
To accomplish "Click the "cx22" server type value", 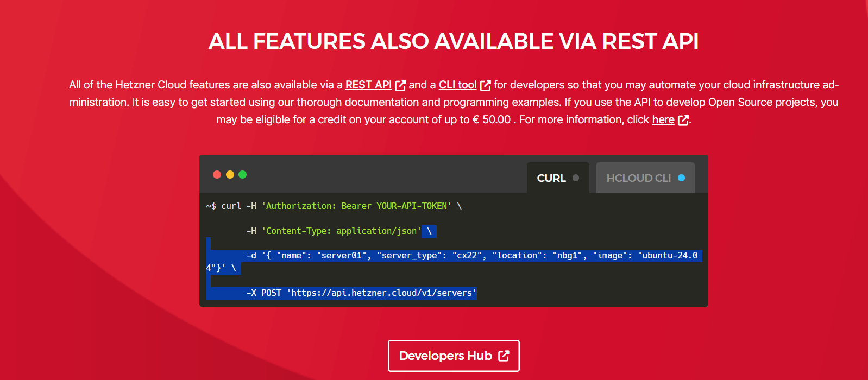I will coord(467,256).
